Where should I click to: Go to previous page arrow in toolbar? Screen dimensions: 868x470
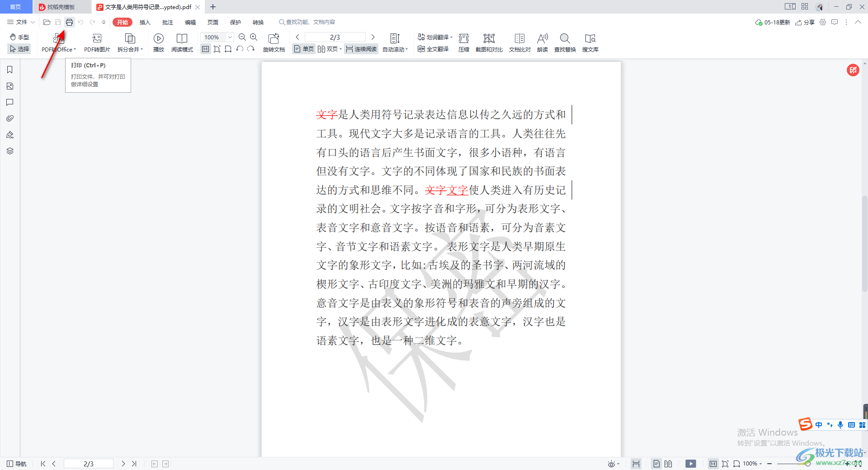(x=297, y=37)
